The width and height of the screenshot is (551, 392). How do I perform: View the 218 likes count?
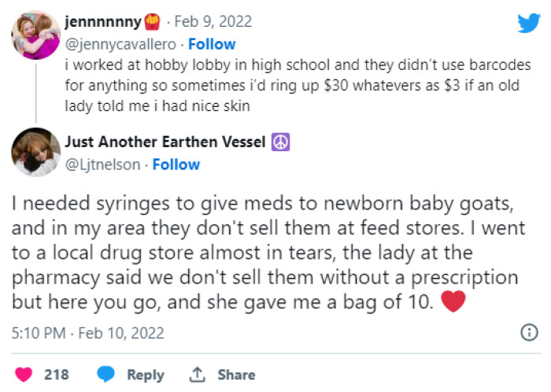[x=56, y=375]
